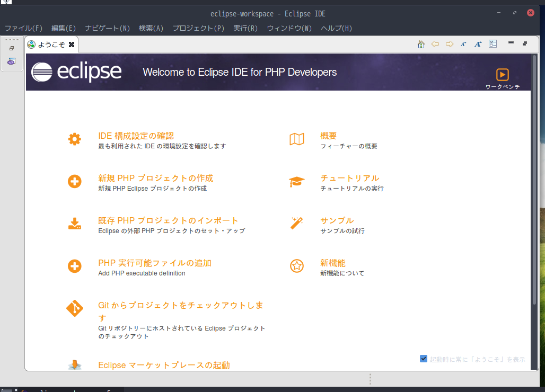Click the star icon for 新機能
Viewport: 545px width, 392px height.
click(x=297, y=266)
